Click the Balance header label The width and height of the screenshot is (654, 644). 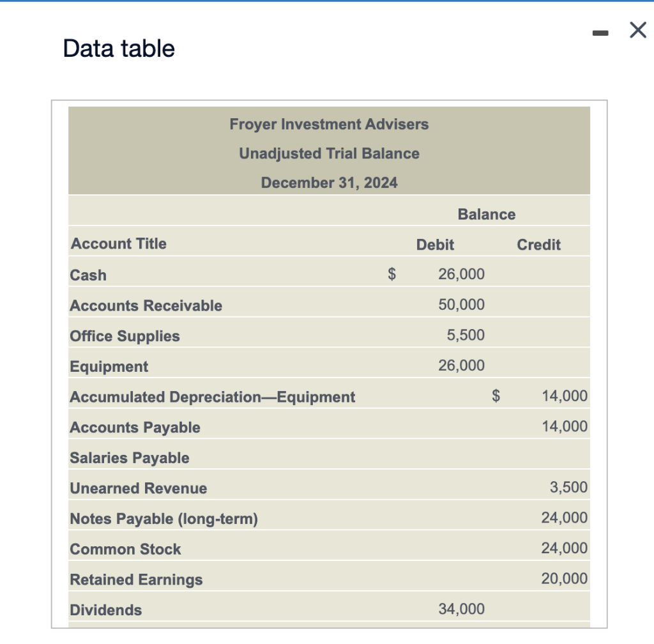tap(487, 214)
